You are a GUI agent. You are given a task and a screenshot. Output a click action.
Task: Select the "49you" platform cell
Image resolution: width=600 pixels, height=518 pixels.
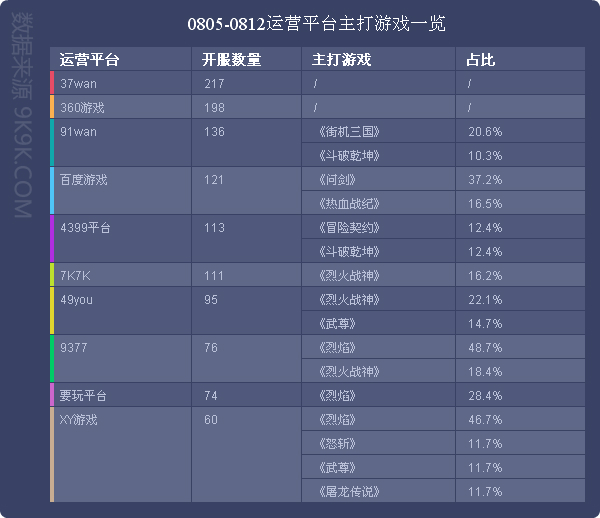click(x=121, y=311)
